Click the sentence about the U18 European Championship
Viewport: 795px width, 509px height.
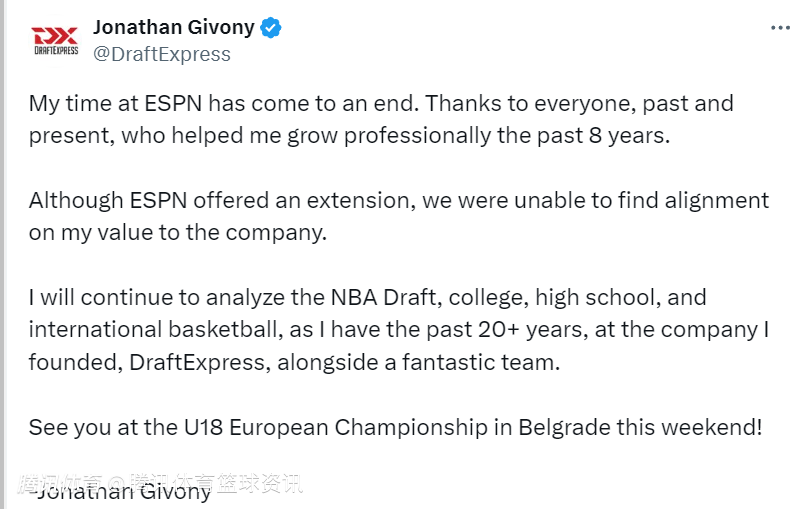pos(395,427)
